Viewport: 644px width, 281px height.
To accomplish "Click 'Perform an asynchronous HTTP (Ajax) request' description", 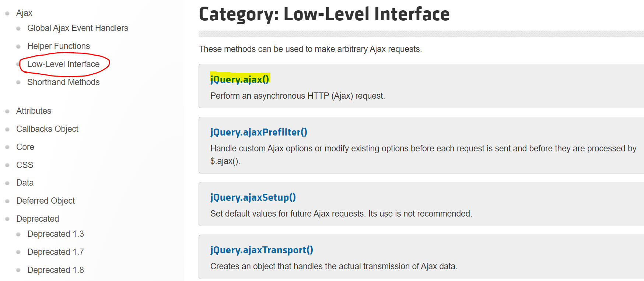I will 298,96.
